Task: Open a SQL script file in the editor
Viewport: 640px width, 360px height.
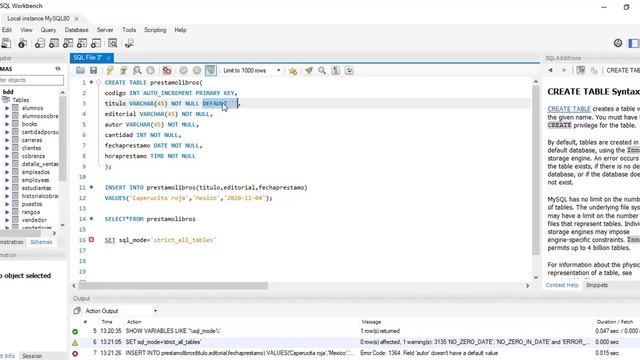Action: click(80, 71)
